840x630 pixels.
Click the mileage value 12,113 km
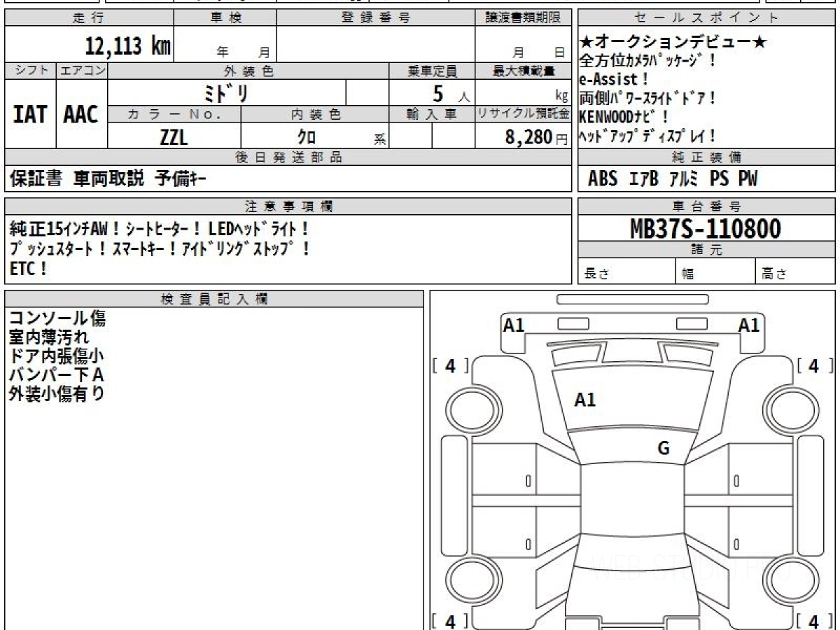128,46
